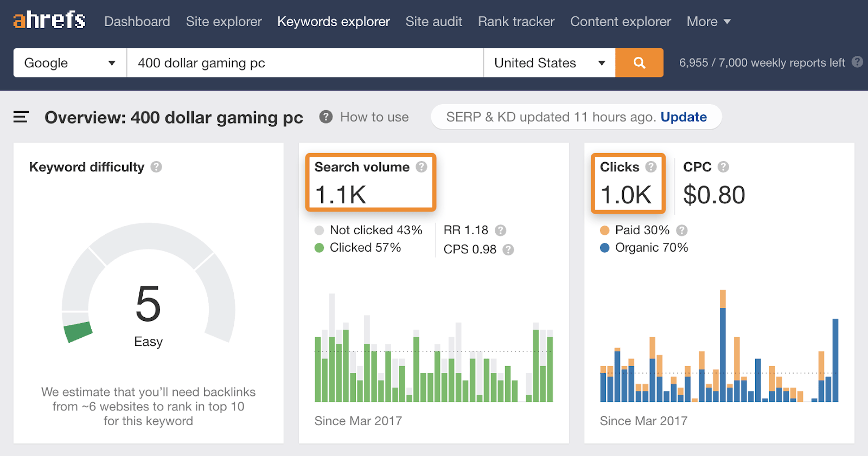Click the Search volume help icon
Image resolution: width=868 pixels, height=456 pixels.
pos(422,167)
